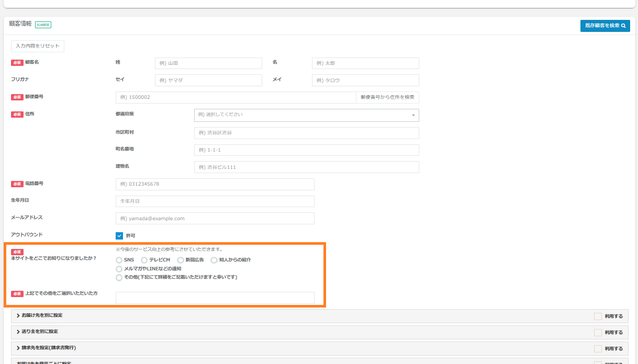Toggle the アウトバウンド 許可 checkbox
The height and width of the screenshot is (364, 638).
pos(119,236)
